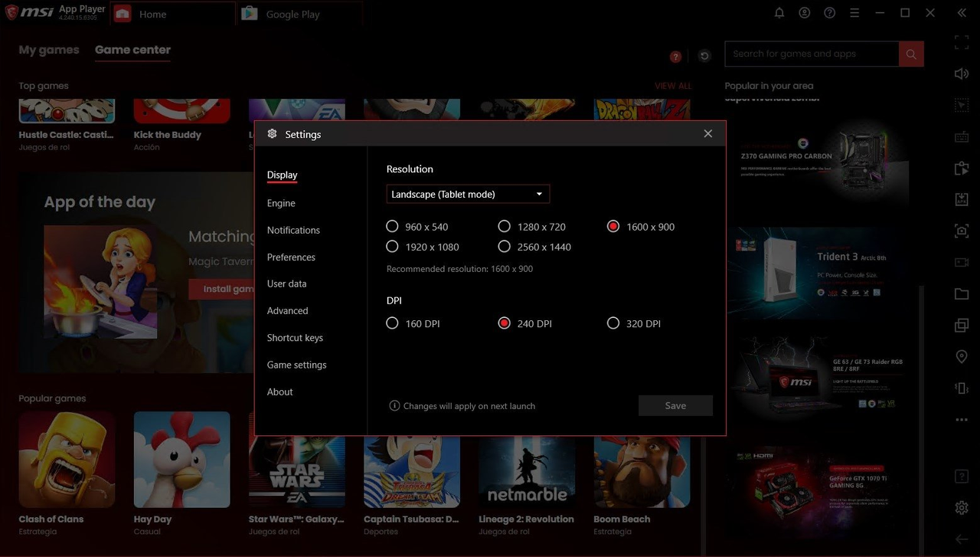Click search for games and apps field
This screenshot has width=980, height=557.
pyautogui.click(x=812, y=54)
